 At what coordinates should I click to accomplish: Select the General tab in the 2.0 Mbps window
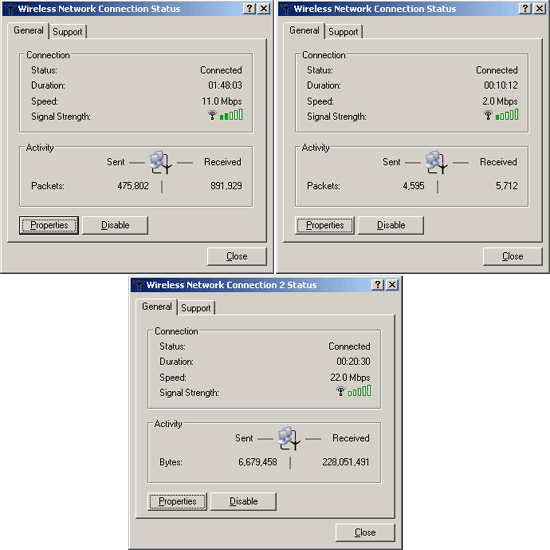click(x=304, y=31)
